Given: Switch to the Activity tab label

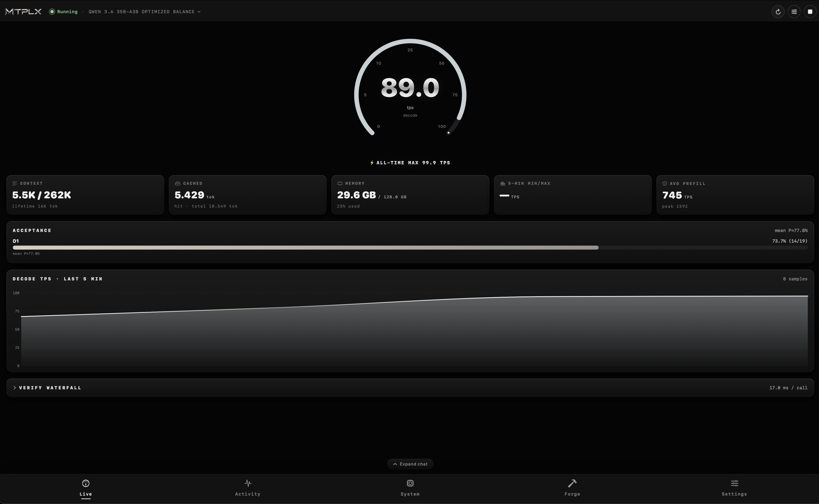Looking at the screenshot, I should tap(248, 494).
